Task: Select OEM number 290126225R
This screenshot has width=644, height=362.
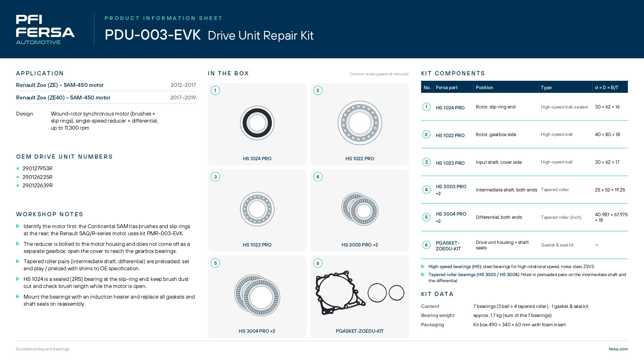Action: click(37, 177)
